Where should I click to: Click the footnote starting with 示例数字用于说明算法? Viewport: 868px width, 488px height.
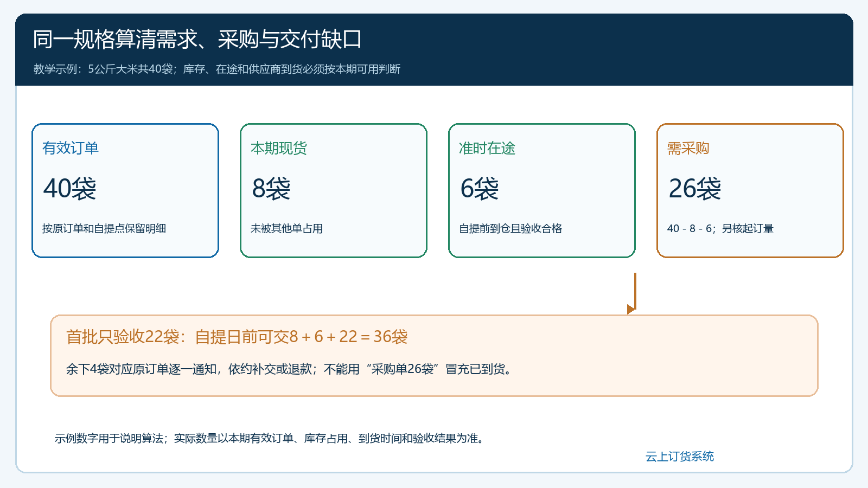coord(270,438)
